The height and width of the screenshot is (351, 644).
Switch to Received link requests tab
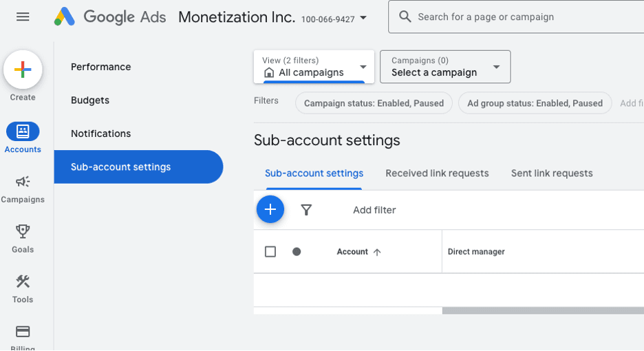pos(437,173)
